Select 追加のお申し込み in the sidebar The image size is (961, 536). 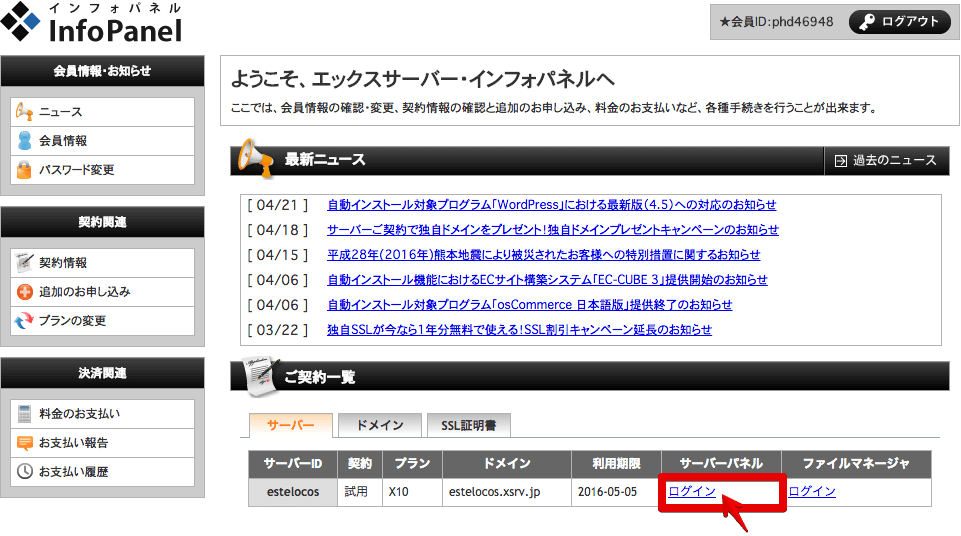pyautogui.click(x=102, y=292)
